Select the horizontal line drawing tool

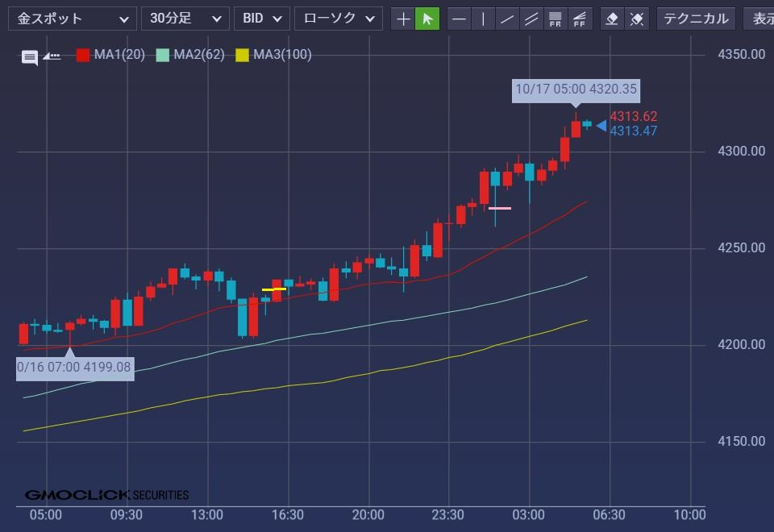coord(459,19)
